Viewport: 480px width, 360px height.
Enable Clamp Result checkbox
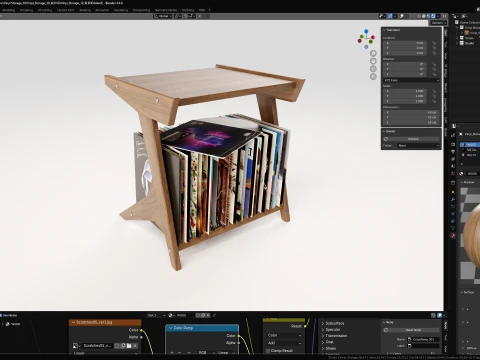(x=268, y=351)
